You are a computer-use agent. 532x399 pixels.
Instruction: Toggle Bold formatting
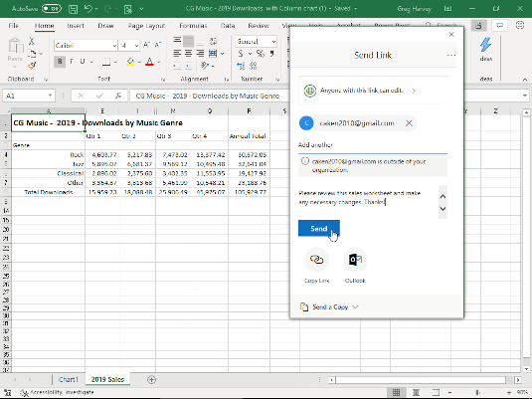pyautogui.click(x=60, y=62)
